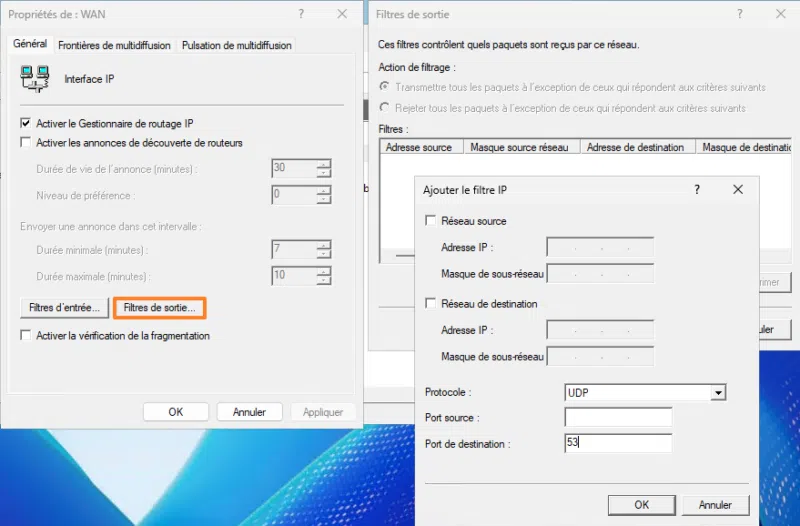Click the Adresse source column header

click(x=419, y=147)
